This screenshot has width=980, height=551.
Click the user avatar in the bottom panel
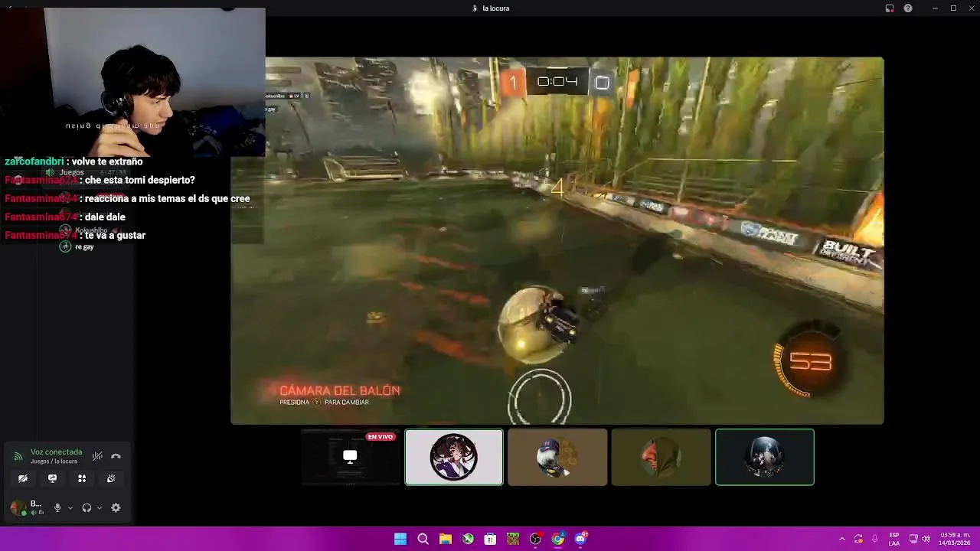[x=17, y=507]
